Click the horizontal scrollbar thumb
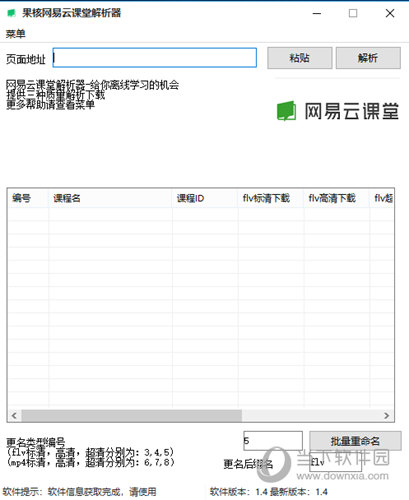 pyautogui.click(x=132, y=416)
